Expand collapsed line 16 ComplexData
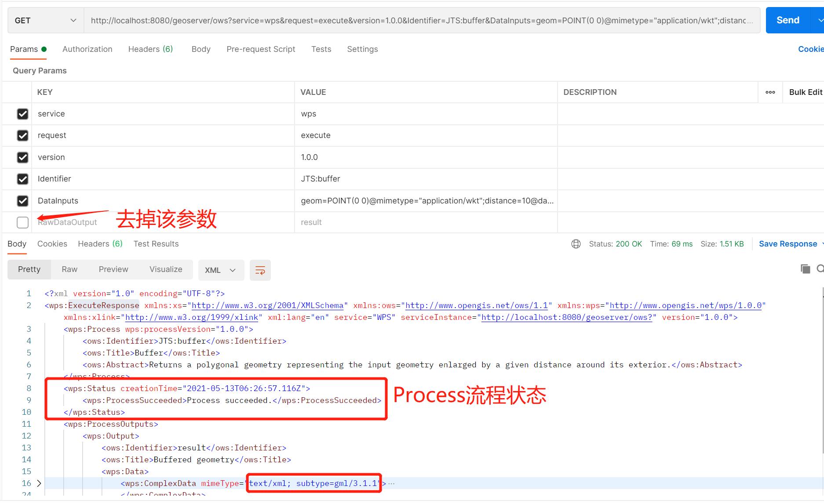The width and height of the screenshot is (824, 504). (39, 483)
